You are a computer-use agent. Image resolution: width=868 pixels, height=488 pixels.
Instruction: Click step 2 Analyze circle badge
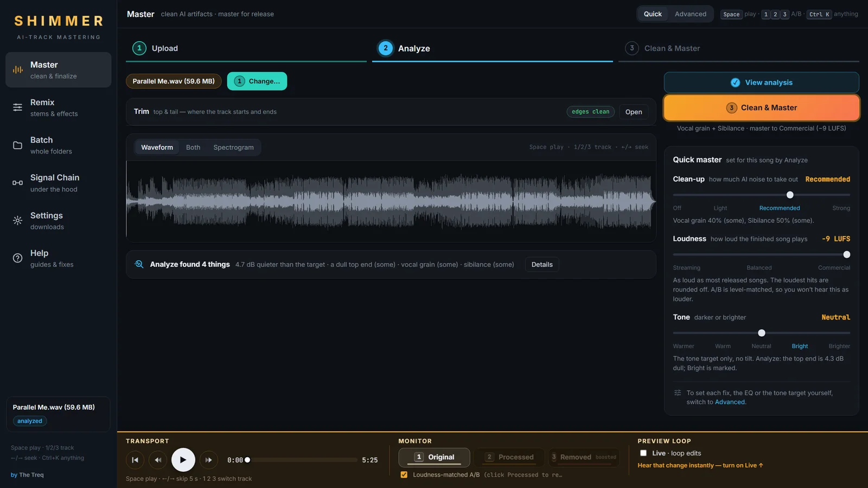click(386, 48)
